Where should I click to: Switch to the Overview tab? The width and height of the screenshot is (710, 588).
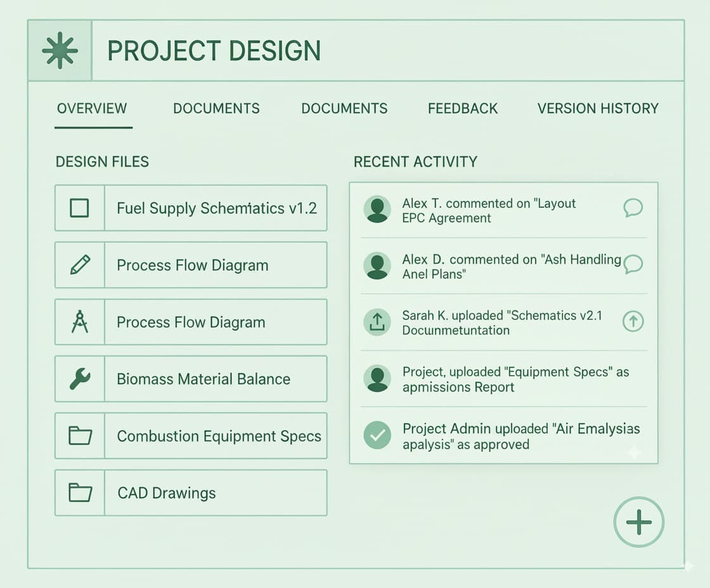point(92,108)
